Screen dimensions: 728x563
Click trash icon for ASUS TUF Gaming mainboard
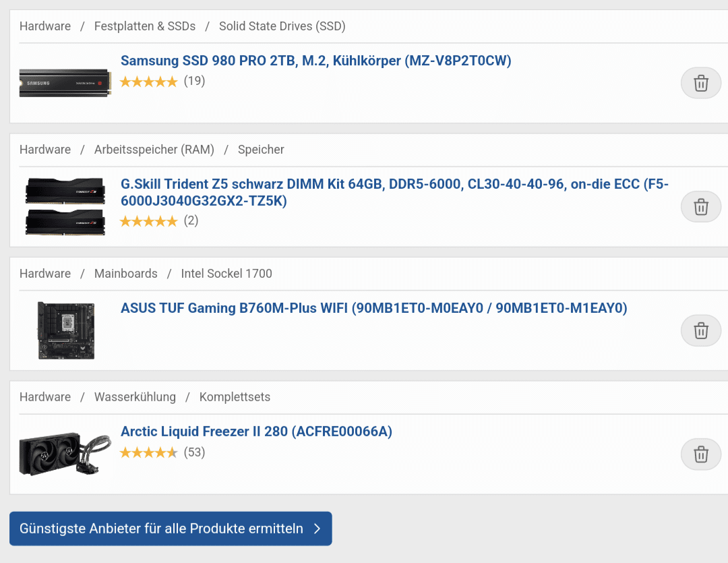(700, 331)
